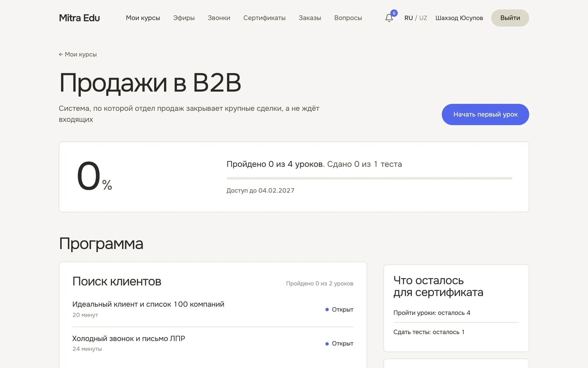Click the Продажи в B2B course title
Image resolution: width=588 pixels, height=368 pixels.
150,83
